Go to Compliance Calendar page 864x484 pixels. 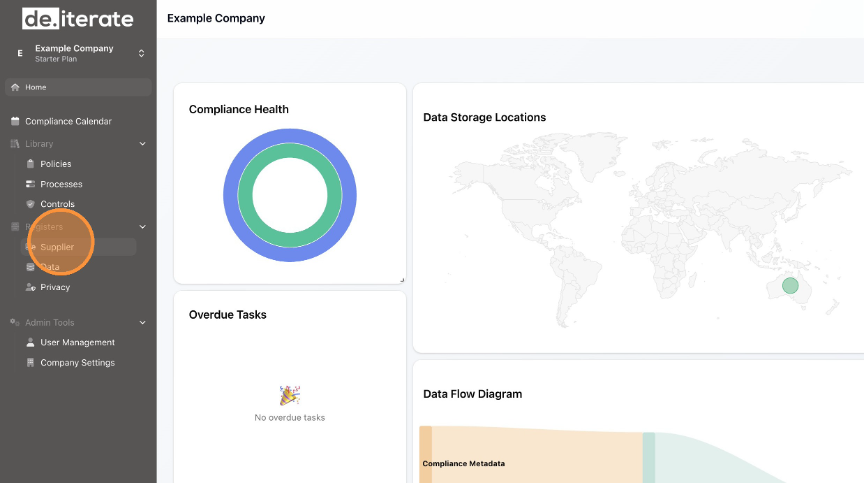click(x=68, y=121)
